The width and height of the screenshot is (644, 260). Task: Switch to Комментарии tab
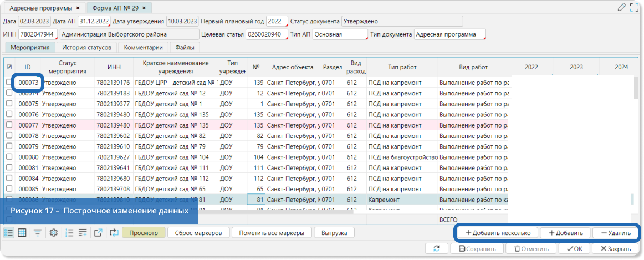pos(144,47)
